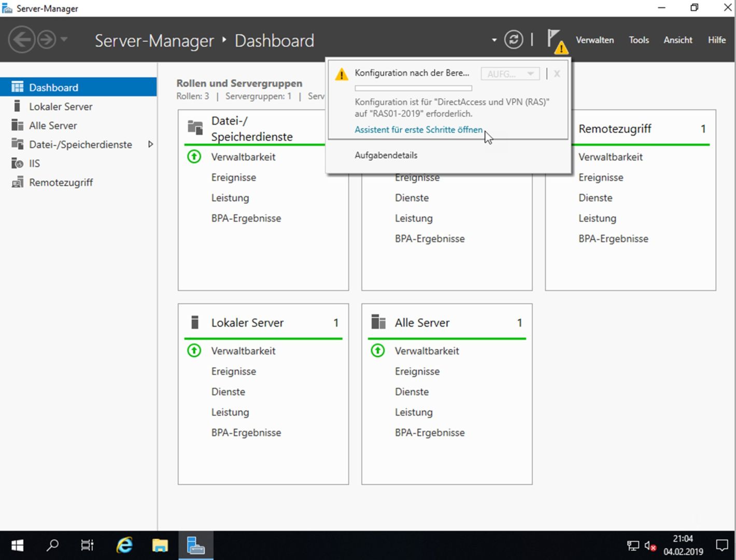This screenshot has height=560, width=736.
Task: Open the Remotezugriff tile header
Action: (615, 129)
